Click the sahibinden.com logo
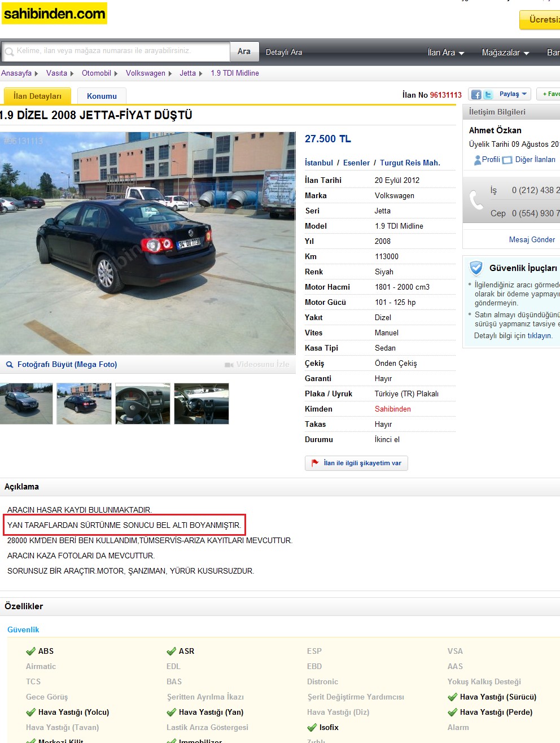This screenshot has height=743, width=560. tap(54, 14)
